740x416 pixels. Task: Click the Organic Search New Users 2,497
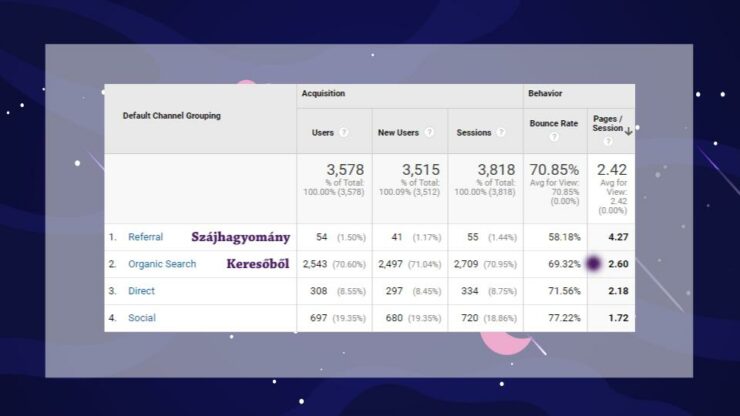point(390,264)
